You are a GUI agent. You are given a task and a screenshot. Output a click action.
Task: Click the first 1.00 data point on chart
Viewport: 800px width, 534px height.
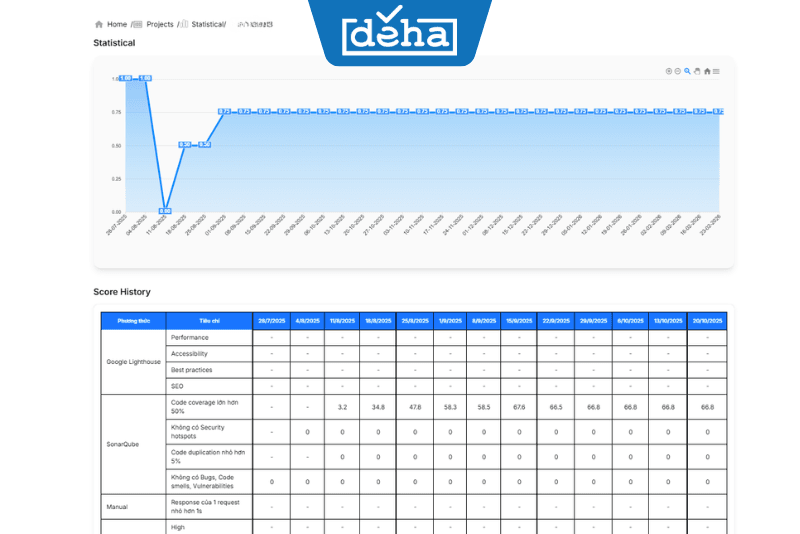[127, 78]
